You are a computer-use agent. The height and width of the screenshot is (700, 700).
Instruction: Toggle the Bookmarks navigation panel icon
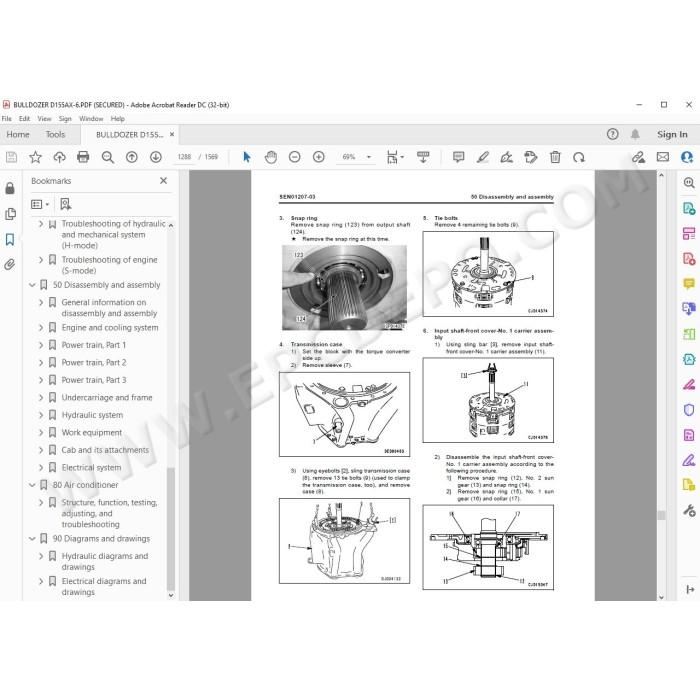[10, 240]
